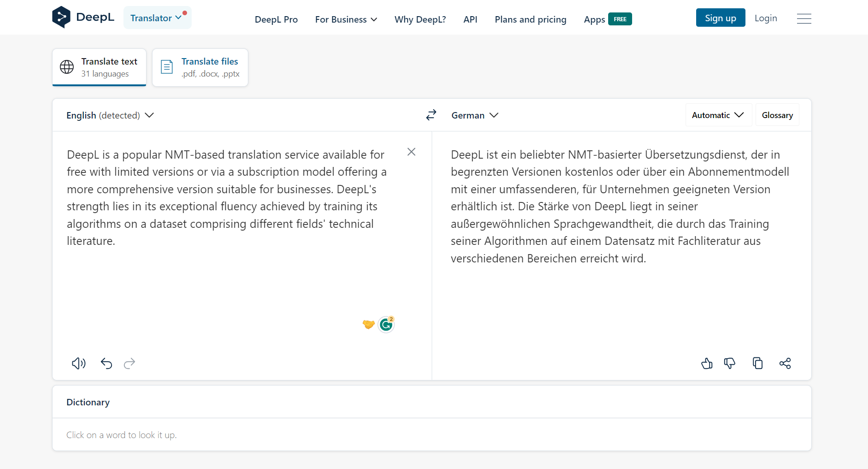Open the API page
Screen dimensions: 868x469
tap(470, 19)
